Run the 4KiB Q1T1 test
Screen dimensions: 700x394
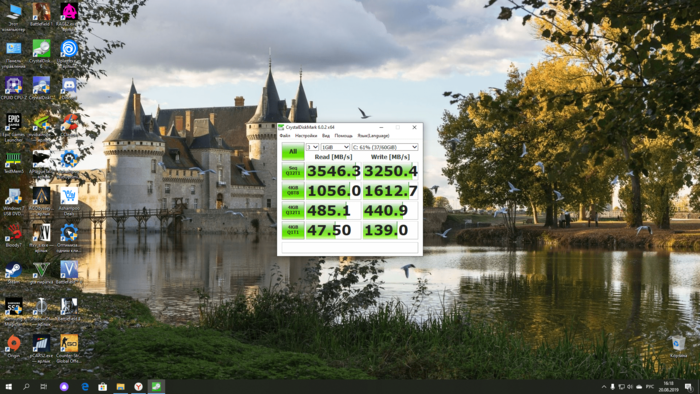(x=293, y=230)
